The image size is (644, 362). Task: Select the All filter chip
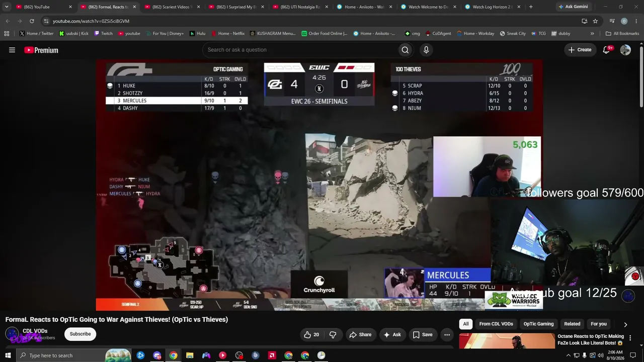click(466, 324)
